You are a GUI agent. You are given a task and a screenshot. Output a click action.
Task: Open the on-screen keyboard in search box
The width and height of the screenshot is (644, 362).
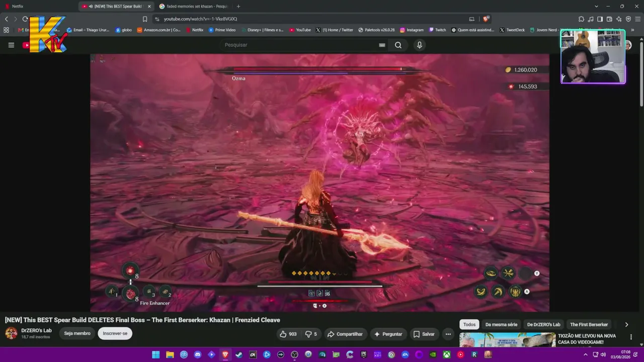[382, 45]
